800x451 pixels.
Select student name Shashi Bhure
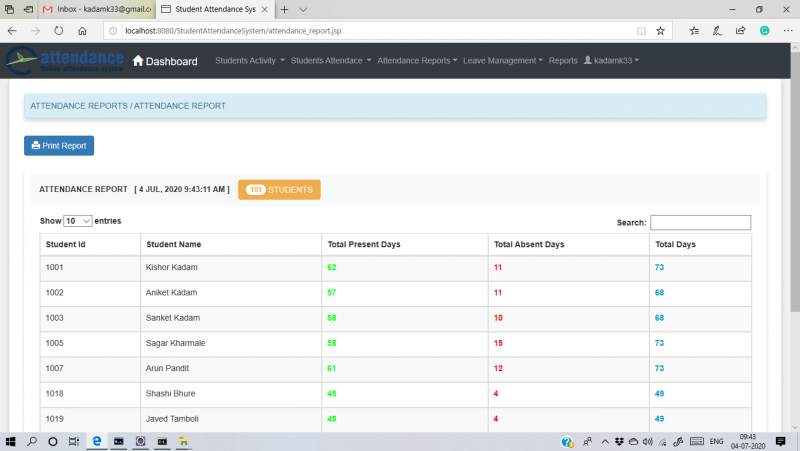click(x=170, y=394)
